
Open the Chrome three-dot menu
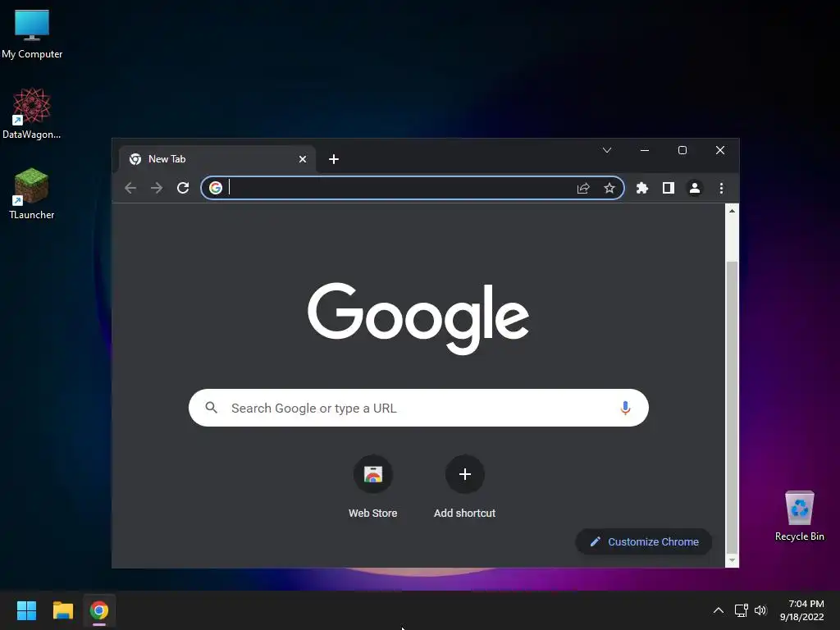tap(721, 188)
